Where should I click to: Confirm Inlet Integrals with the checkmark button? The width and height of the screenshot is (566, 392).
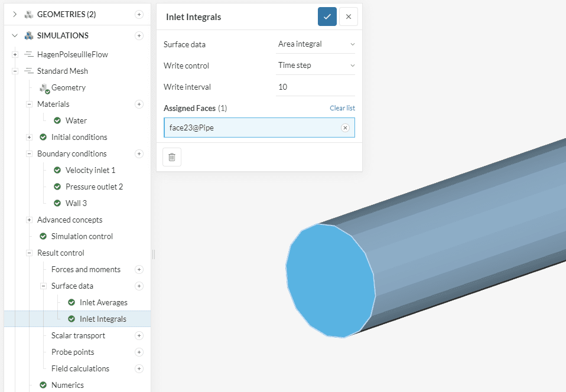[327, 17]
